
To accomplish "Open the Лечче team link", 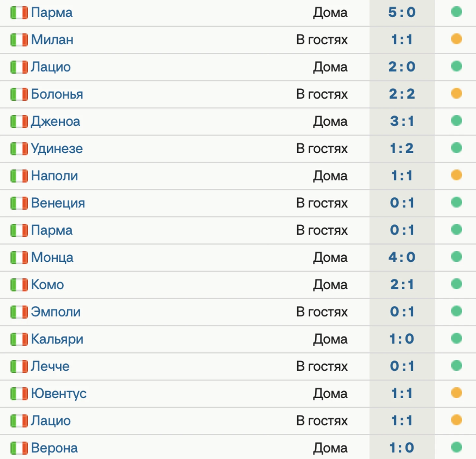I will [50, 366].
